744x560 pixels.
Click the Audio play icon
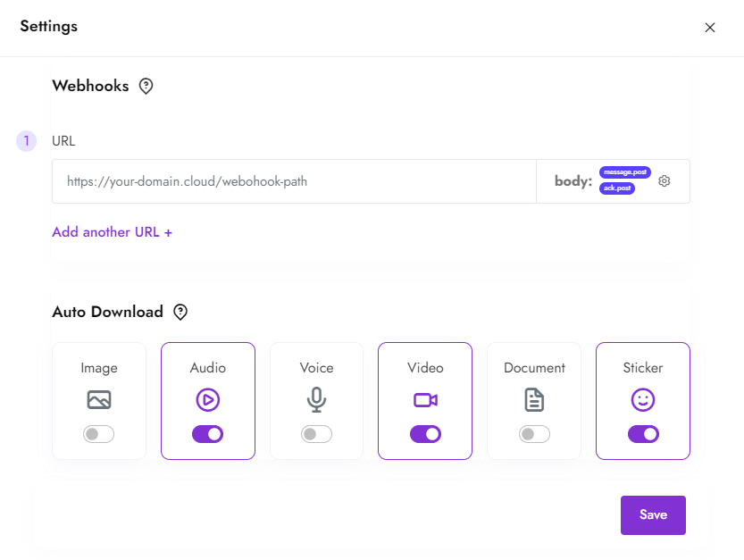[x=208, y=400]
